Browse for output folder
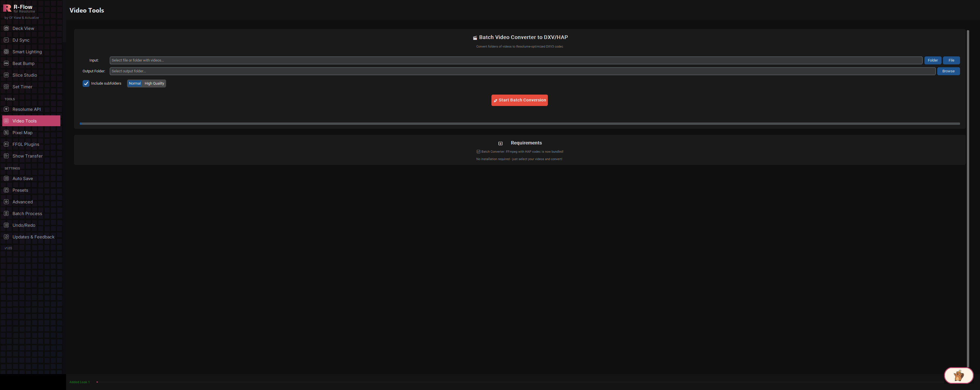The height and width of the screenshot is (390, 980). point(948,71)
